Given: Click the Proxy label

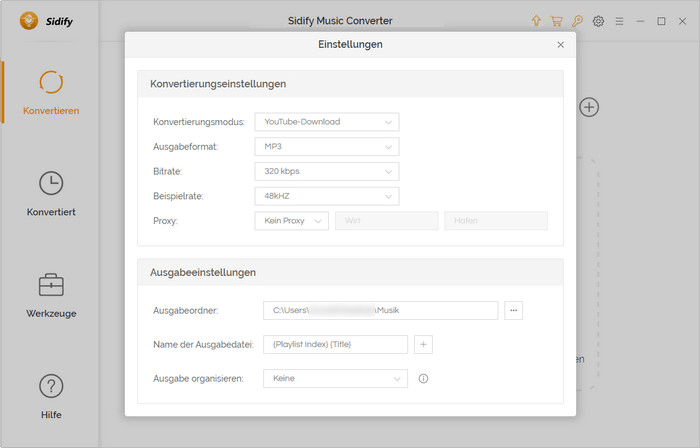Looking at the screenshot, I should [165, 221].
